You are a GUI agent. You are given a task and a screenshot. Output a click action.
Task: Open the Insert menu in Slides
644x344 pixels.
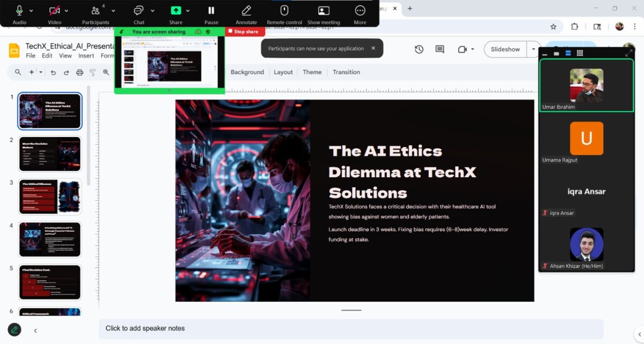86,56
